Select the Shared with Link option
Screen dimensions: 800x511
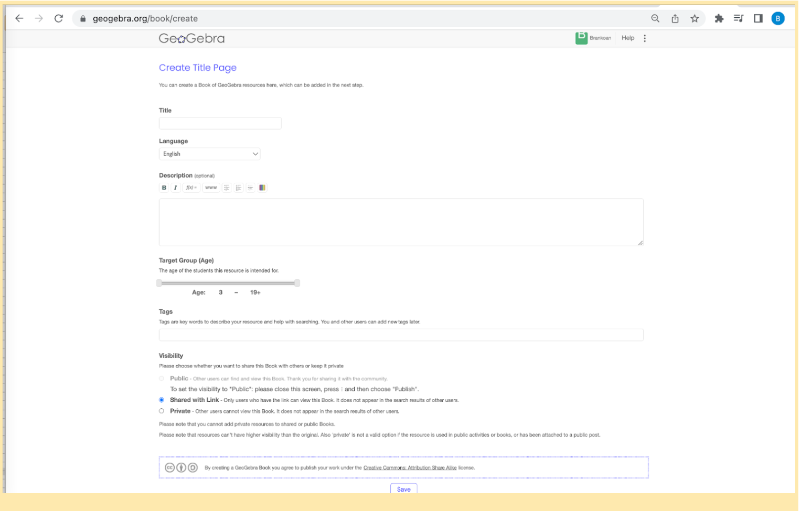coord(162,400)
